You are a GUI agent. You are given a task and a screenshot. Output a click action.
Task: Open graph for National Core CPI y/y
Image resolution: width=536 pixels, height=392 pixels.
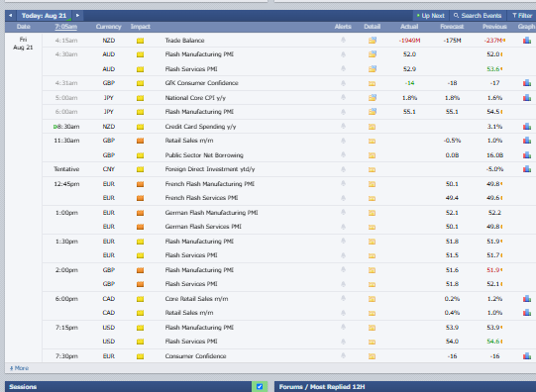527,98
